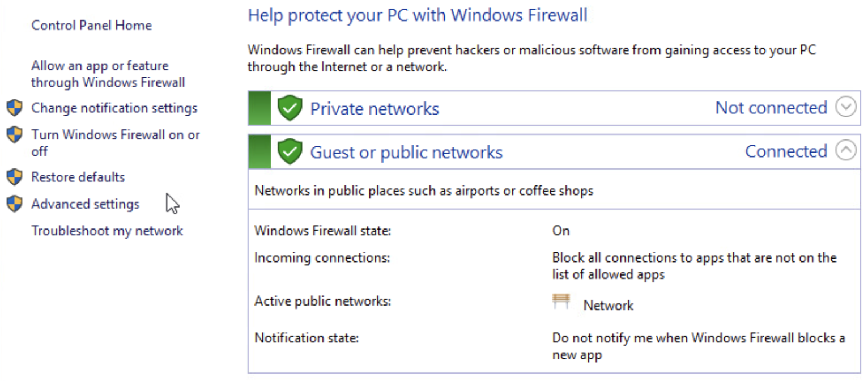Image resolution: width=868 pixels, height=381 pixels.
Task: Click the Connected status text
Action: point(786,151)
